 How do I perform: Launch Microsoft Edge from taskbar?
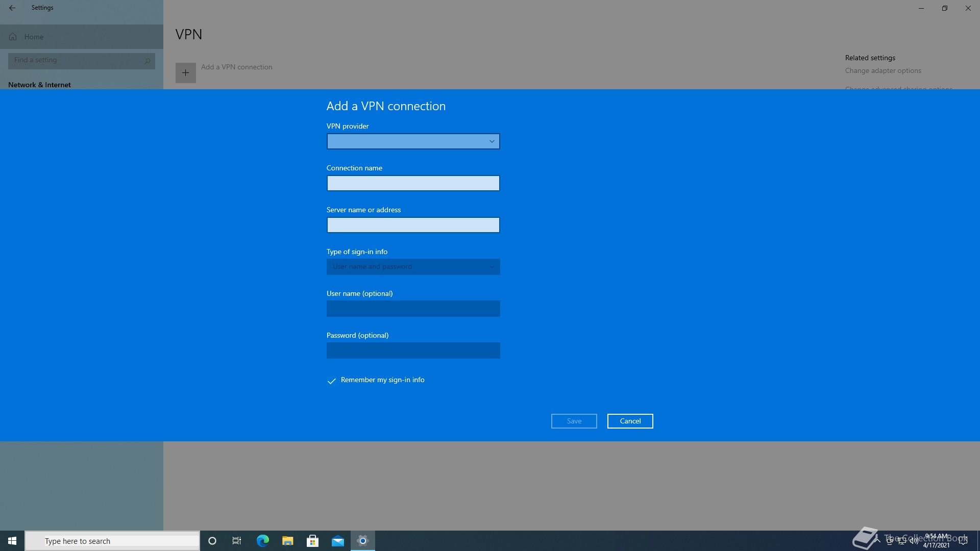(262, 541)
